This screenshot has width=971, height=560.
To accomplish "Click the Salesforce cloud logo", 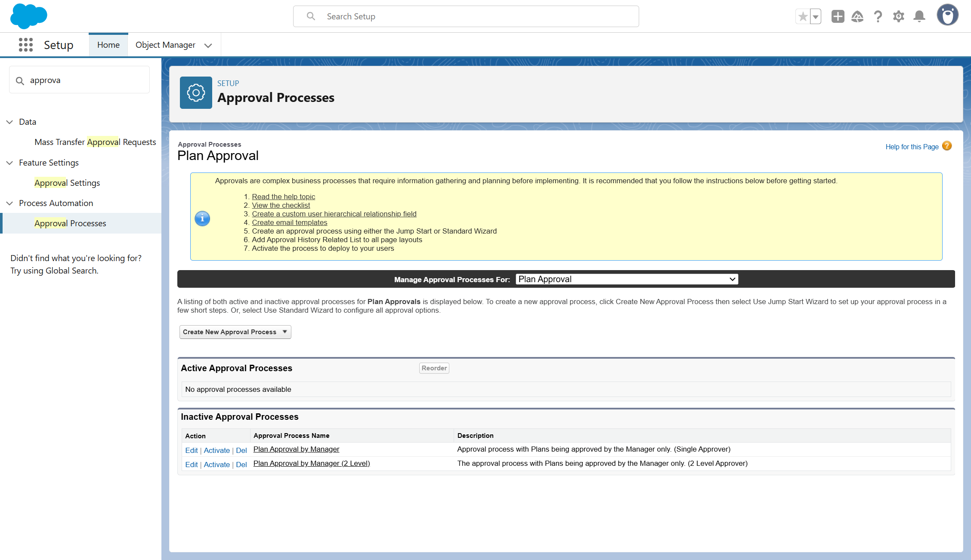I will (28, 16).
